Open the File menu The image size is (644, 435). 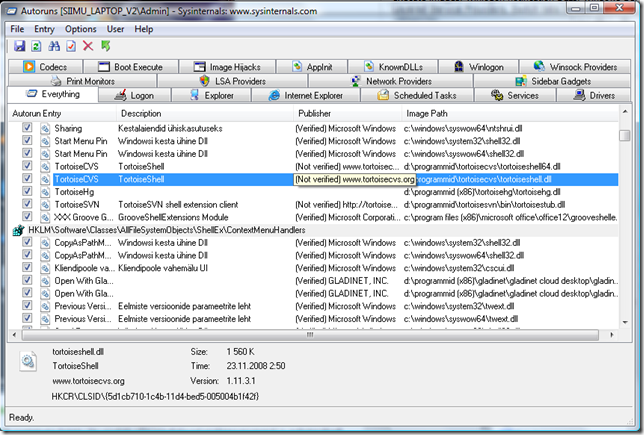[x=17, y=29]
